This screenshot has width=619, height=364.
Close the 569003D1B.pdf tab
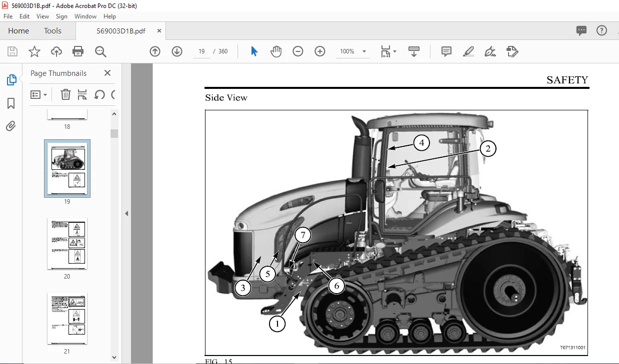(159, 31)
